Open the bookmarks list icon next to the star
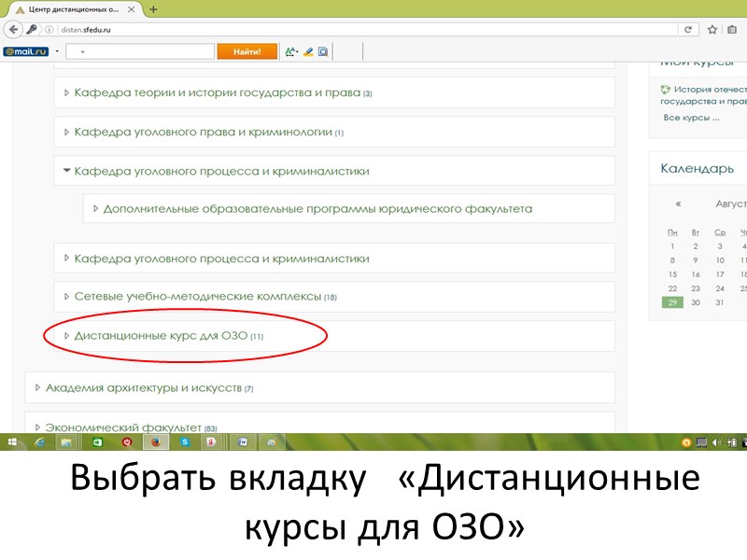Image resolution: width=747 pixels, height=560 pixels. coord(732,30)
